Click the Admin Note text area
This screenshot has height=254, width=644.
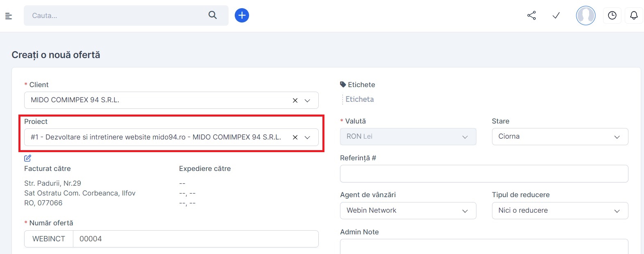[x=484, y=246]
